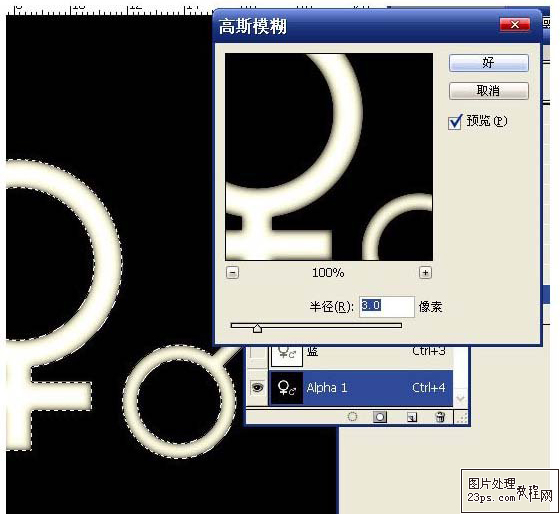Viewport: 560px width, 514px height.
Task: Click the 100% zoom level text
Action: (x=328, y=273)
